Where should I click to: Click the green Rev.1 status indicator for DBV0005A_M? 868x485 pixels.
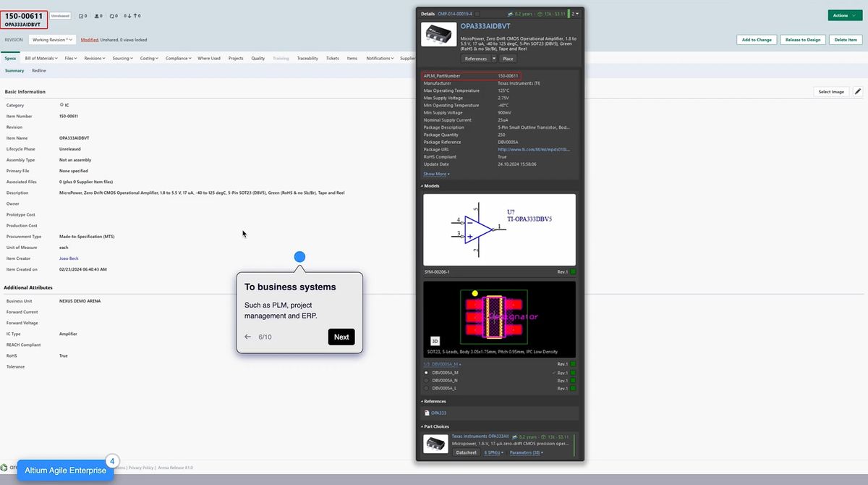(x=573, y=373)
